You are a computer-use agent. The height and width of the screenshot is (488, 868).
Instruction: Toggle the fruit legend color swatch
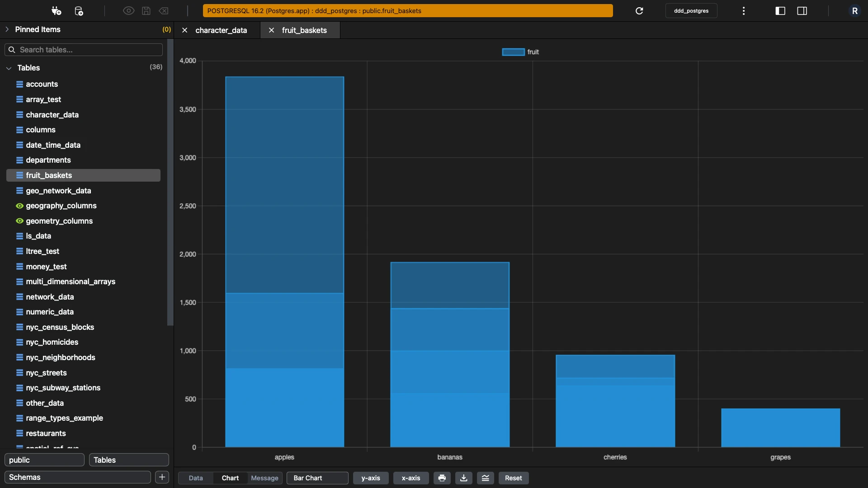pyautogui.click(x=513, y=52)
